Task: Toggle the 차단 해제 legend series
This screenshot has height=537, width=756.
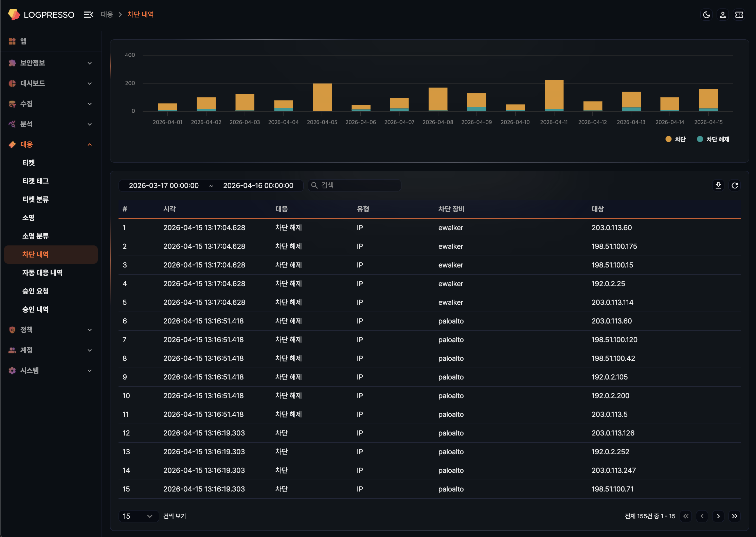Action: [713, 139]
